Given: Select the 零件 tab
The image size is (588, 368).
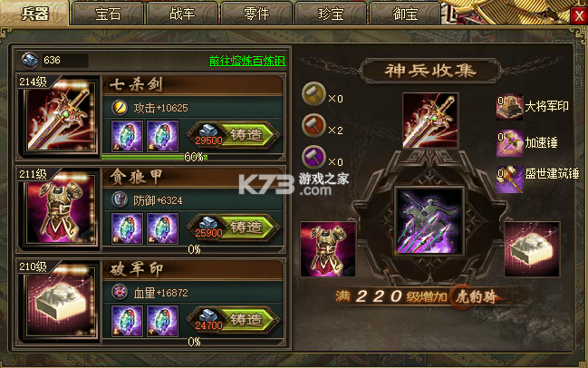Looking at the screenshot, I should click(x=256, y=14).
